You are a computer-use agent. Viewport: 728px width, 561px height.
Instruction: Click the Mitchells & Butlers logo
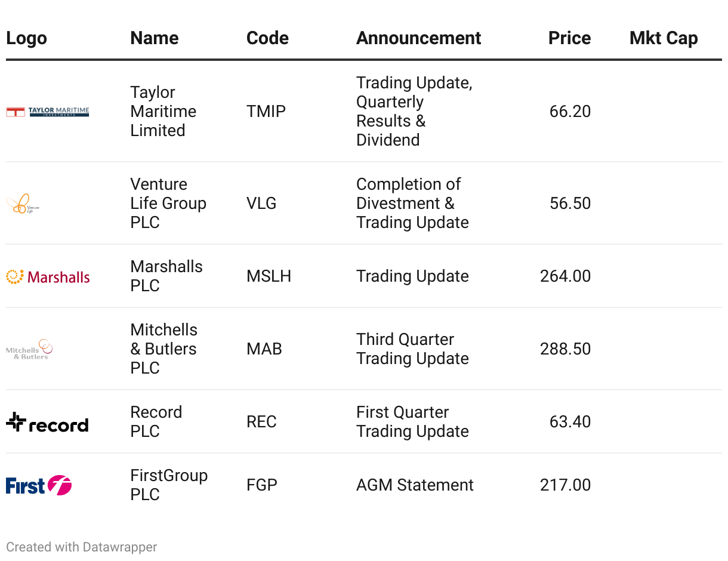[29, 349]
